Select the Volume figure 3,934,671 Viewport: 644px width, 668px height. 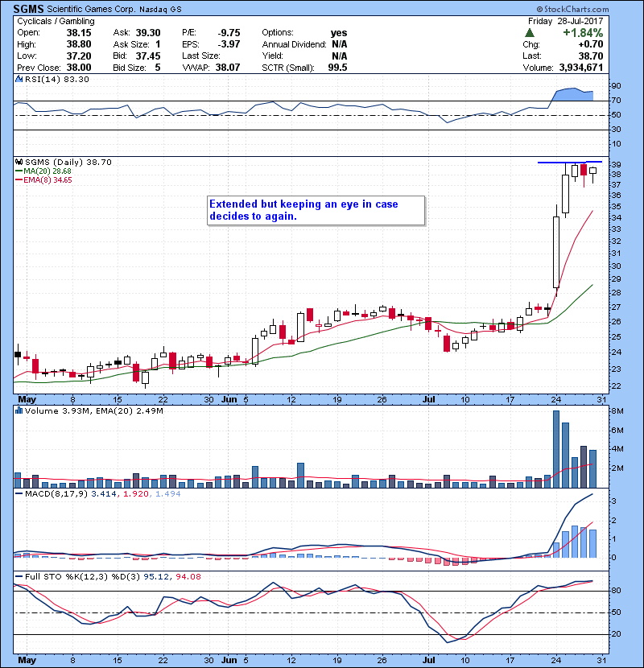click(x=581, y=68)
